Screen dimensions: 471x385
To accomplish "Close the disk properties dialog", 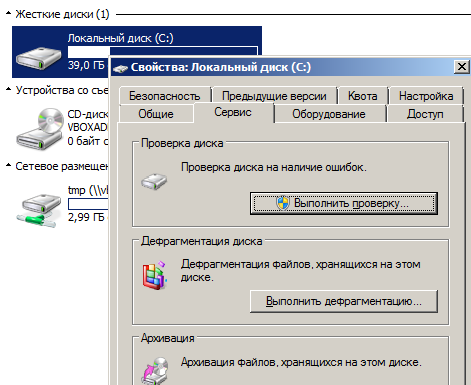I will point(462,67).
